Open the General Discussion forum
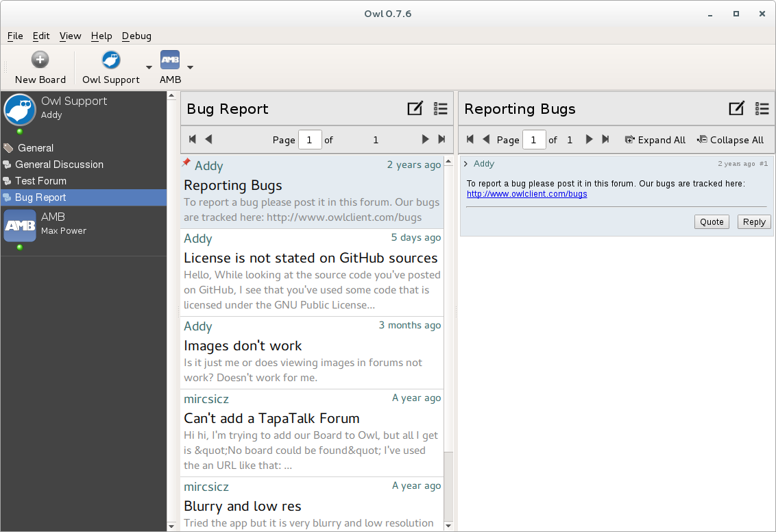The height and width of the screenshot is (532, 776). tap(84, 165)
